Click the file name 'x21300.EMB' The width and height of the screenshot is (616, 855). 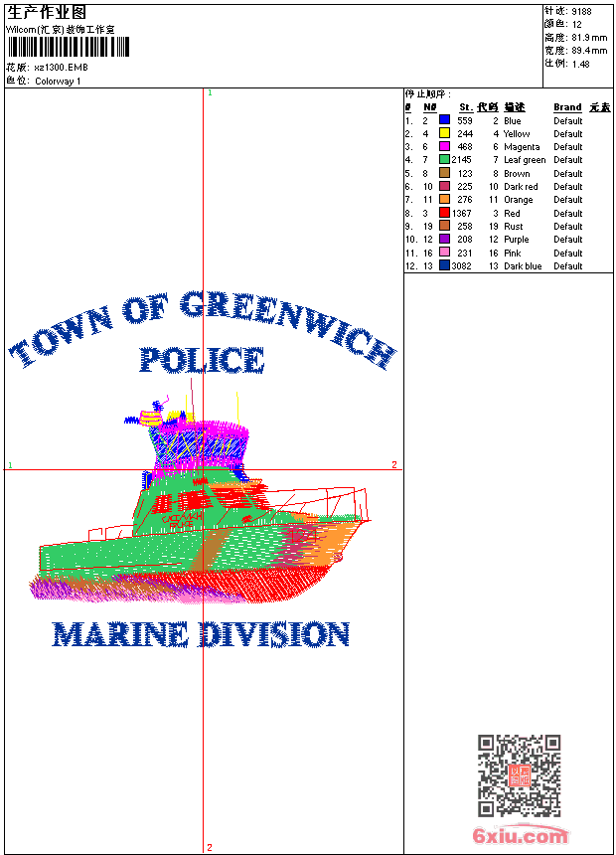coord(61,68)
